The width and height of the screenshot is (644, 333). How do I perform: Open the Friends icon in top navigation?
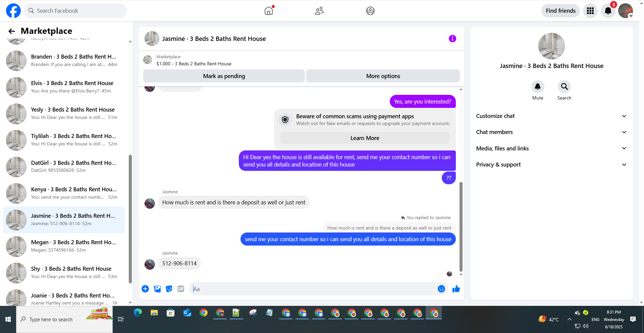319,11
